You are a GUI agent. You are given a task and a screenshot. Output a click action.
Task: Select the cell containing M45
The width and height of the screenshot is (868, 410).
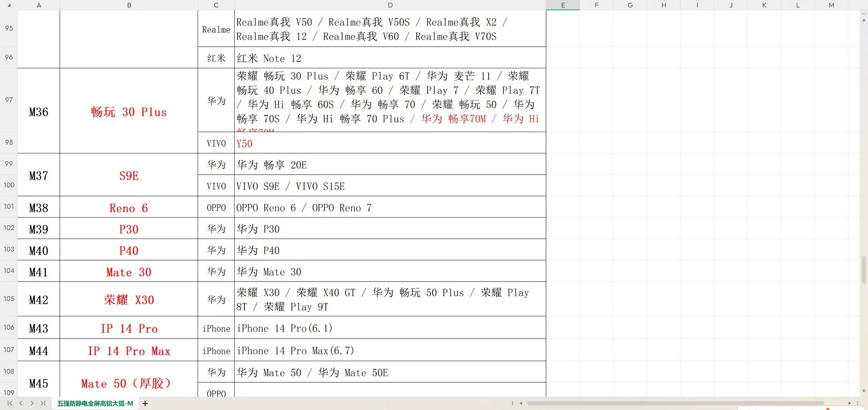pyautogui.click(x=39, y=379)
